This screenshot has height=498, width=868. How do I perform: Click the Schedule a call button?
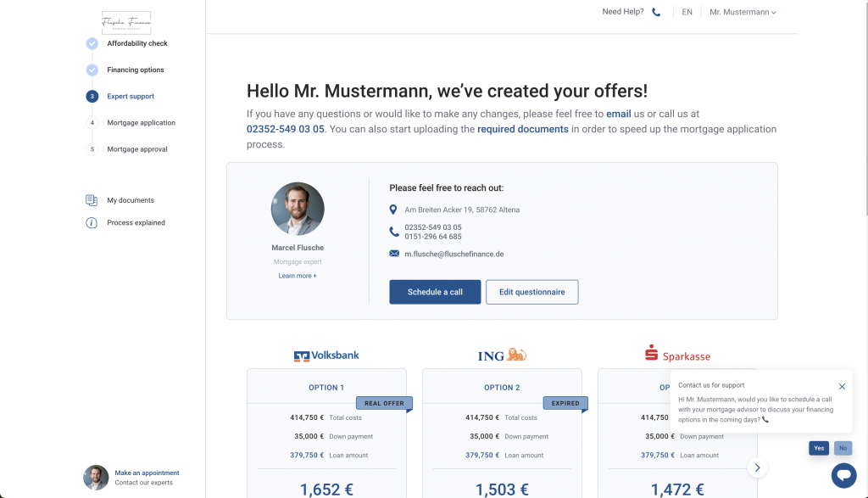click(x=435, y=291)
